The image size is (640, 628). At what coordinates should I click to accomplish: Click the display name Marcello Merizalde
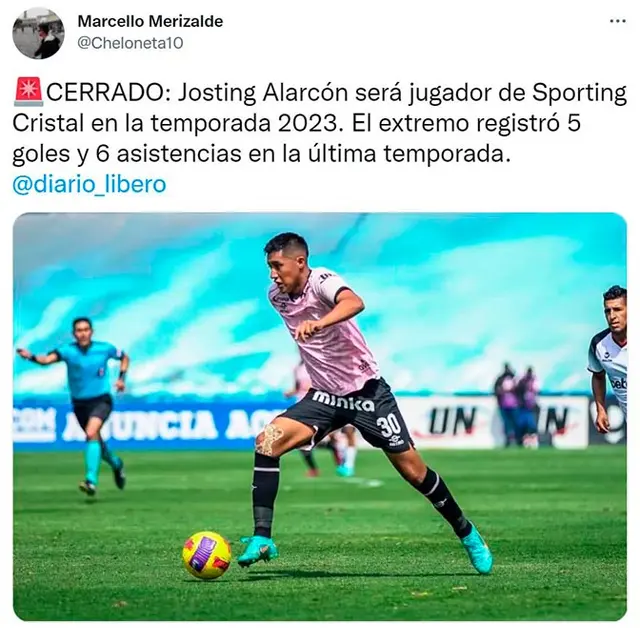(x=150, y=21)
